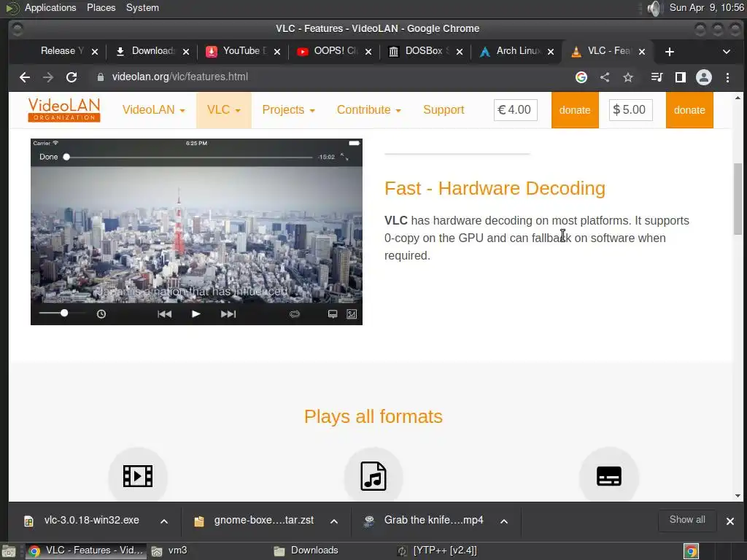Click the address bar URL
The height and width of the screenshot is (560, 747).
click(179, 77)
